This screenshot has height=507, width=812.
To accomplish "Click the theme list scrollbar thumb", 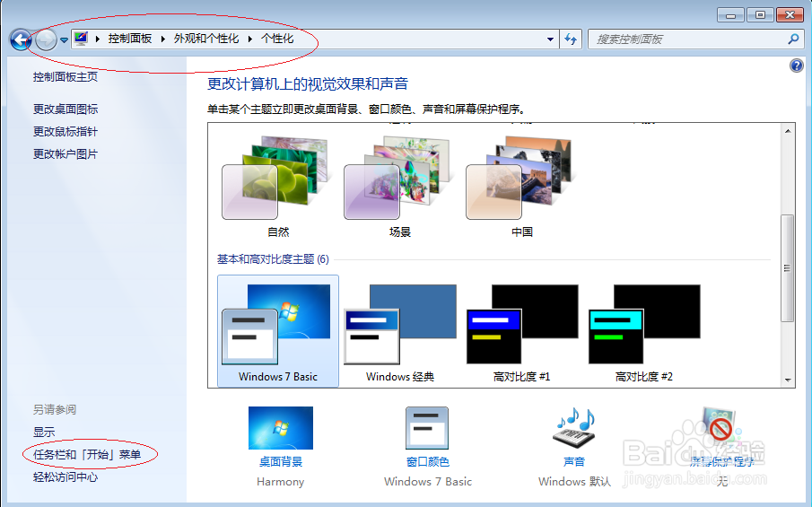I will 788,268.
